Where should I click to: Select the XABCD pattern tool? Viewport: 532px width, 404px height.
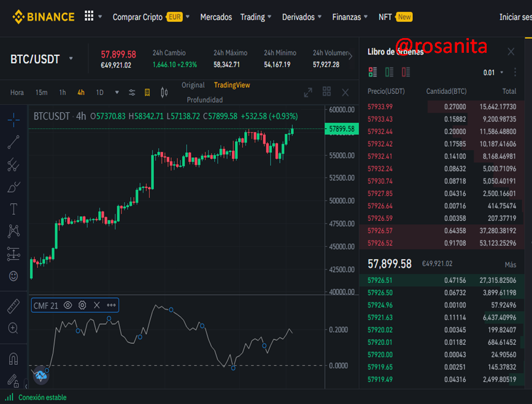pyautogui.click(x=13, y=231)
